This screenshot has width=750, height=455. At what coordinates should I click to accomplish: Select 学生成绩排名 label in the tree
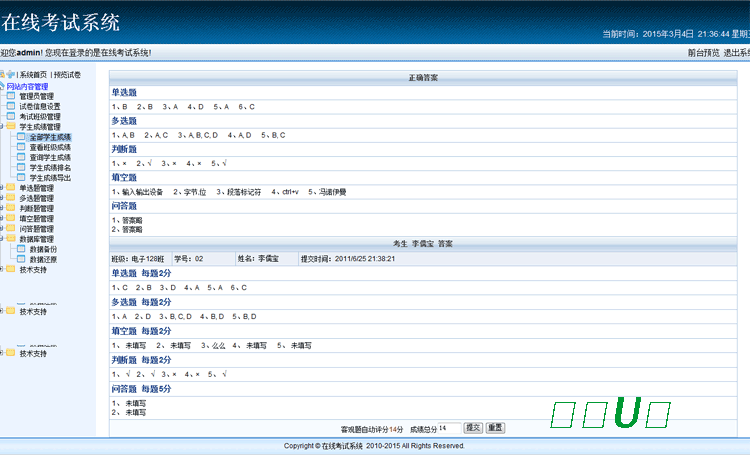pyautogui.click(x=50, y=167)
